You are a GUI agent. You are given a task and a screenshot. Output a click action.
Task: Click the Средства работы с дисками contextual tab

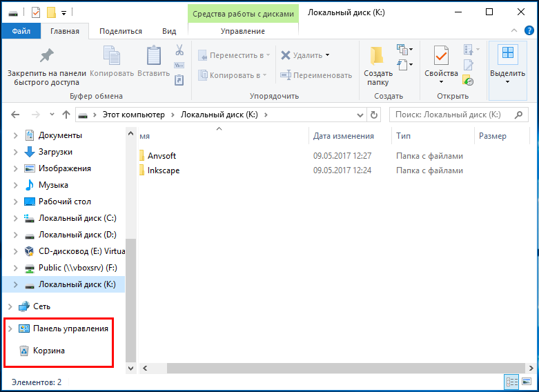243,14
